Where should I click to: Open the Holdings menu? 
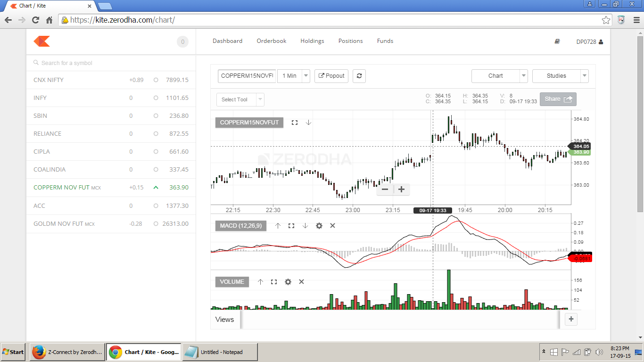pos(312,41)
